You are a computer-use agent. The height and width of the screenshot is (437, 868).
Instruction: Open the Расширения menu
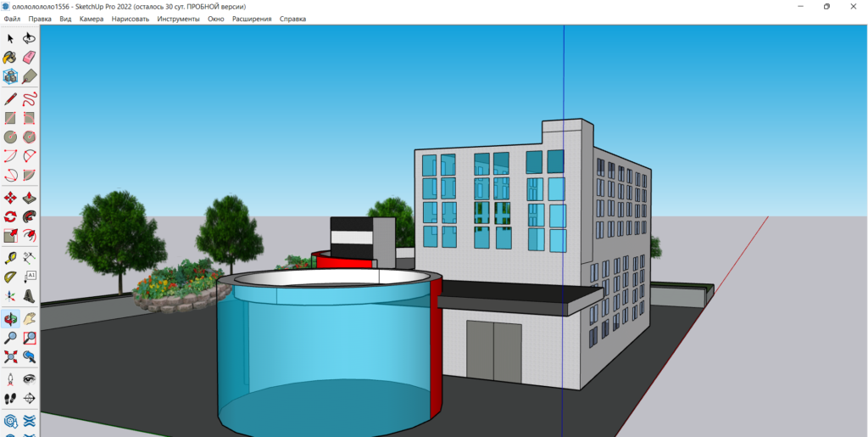pos(252,19)
